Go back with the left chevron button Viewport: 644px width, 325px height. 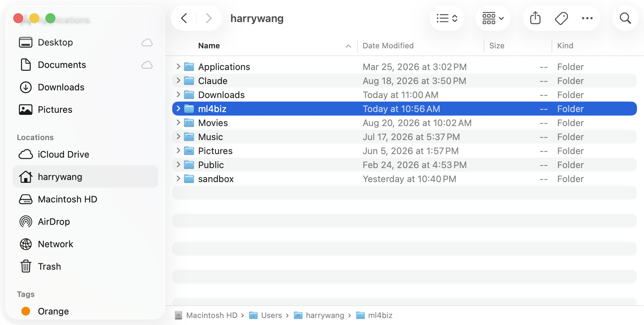tap(184, 18)
